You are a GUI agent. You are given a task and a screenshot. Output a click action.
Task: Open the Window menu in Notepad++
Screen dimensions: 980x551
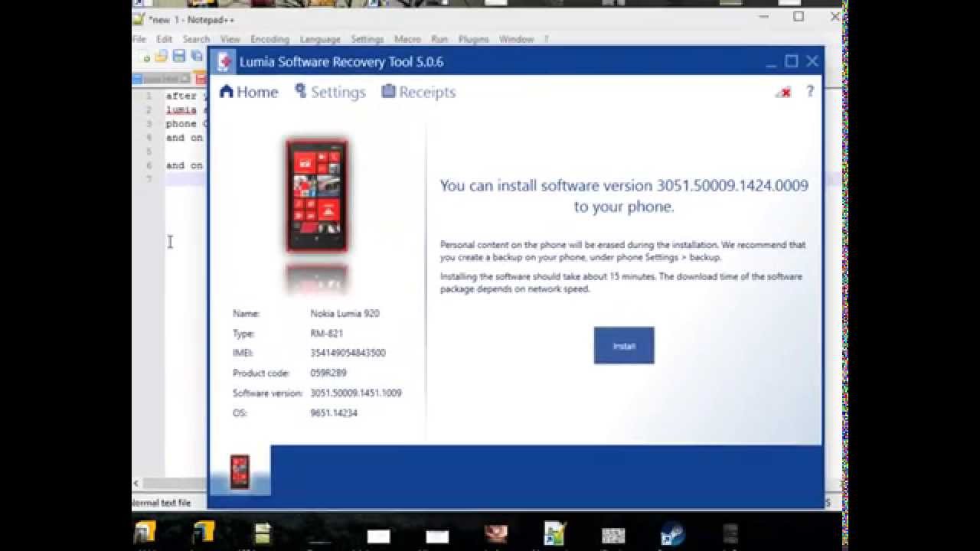click(516, 39)
